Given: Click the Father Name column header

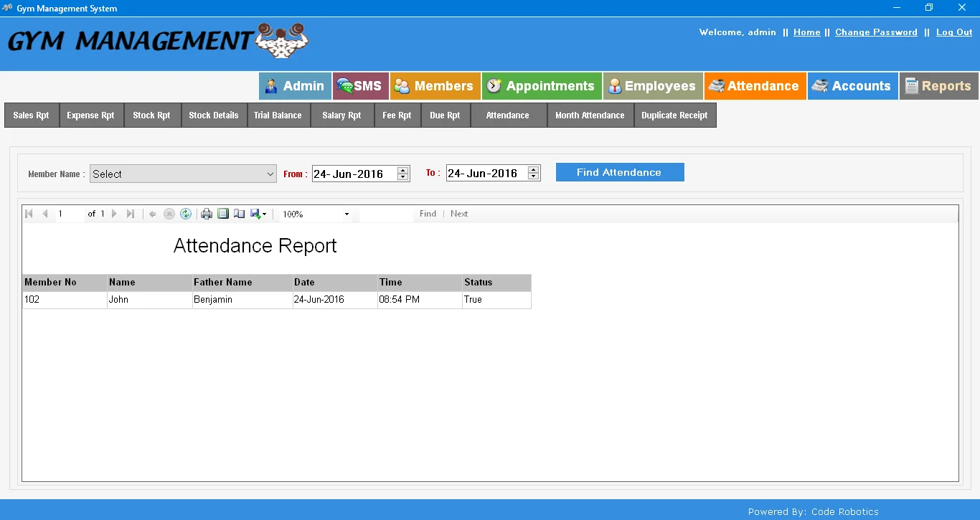Looking at the screenshot, I should 242,283.
